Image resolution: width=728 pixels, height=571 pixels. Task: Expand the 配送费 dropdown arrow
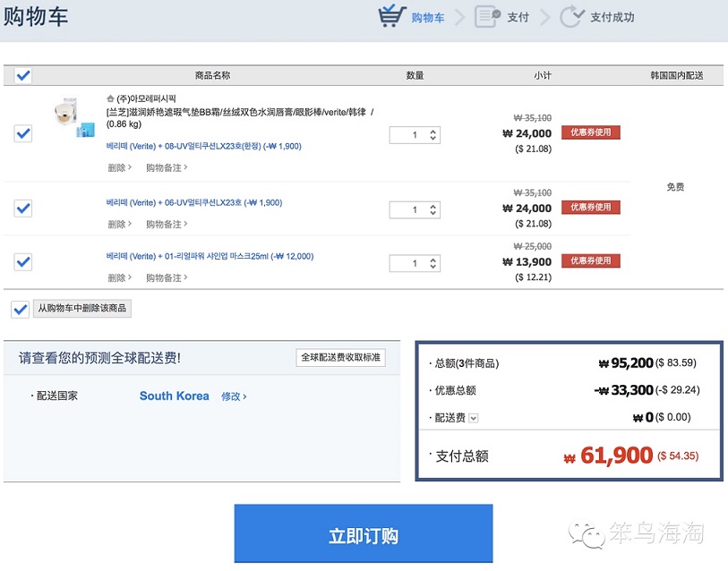(473, 418)
